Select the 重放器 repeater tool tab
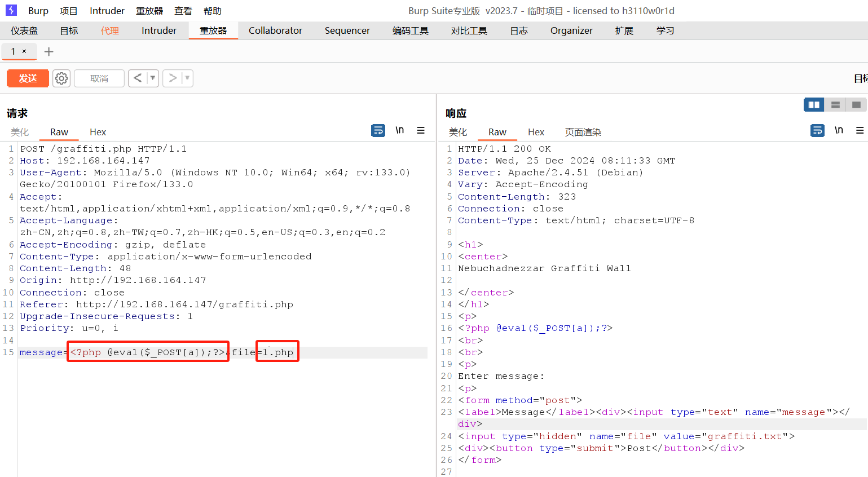This screenshot has width=868, height=477. (213, 30)
